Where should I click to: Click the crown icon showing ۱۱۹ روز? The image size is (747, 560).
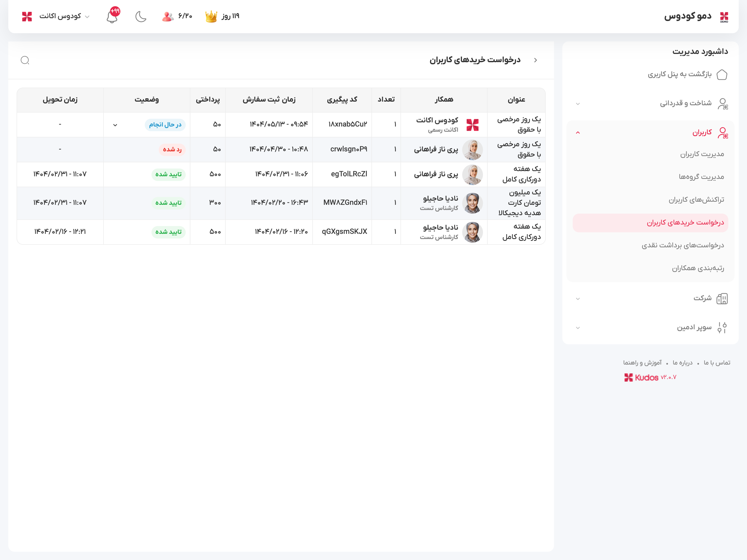click(x=211, y=16)
